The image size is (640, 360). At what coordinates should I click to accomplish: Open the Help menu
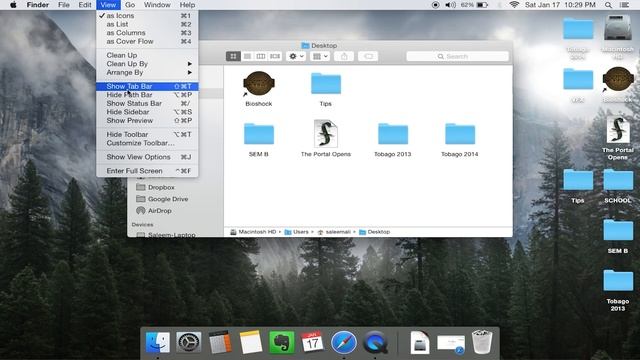(187, 5)
